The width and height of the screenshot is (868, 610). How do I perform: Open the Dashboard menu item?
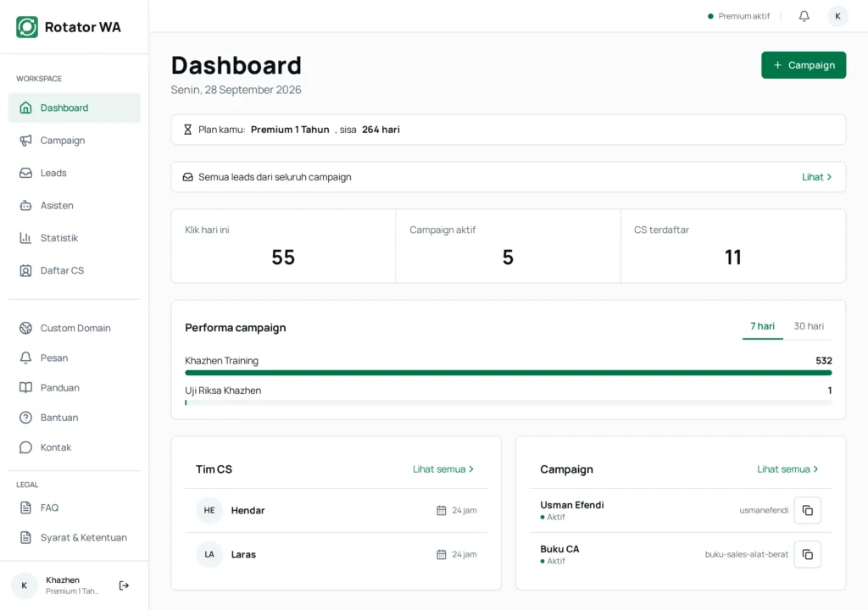75,108
